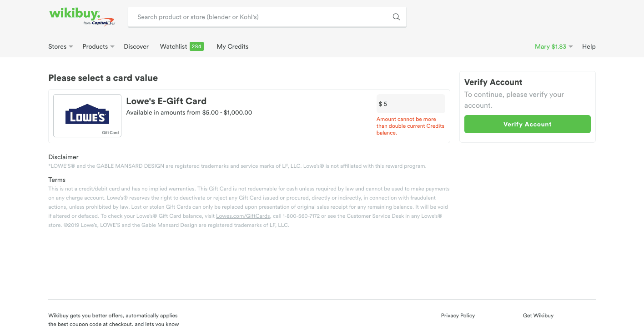The image size is (644, 326).
Task: Open the Discover page
Action: (x=136, y=46)
